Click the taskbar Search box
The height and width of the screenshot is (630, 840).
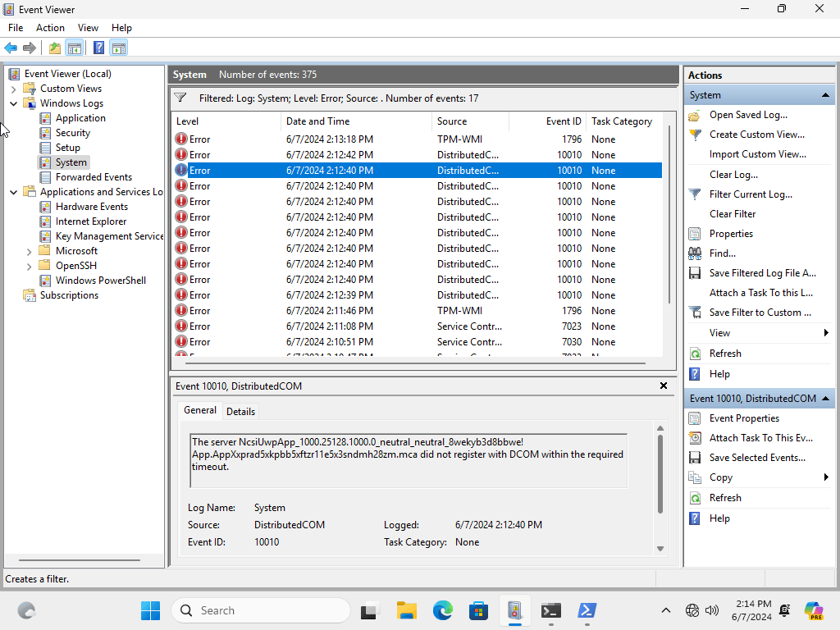261,610
